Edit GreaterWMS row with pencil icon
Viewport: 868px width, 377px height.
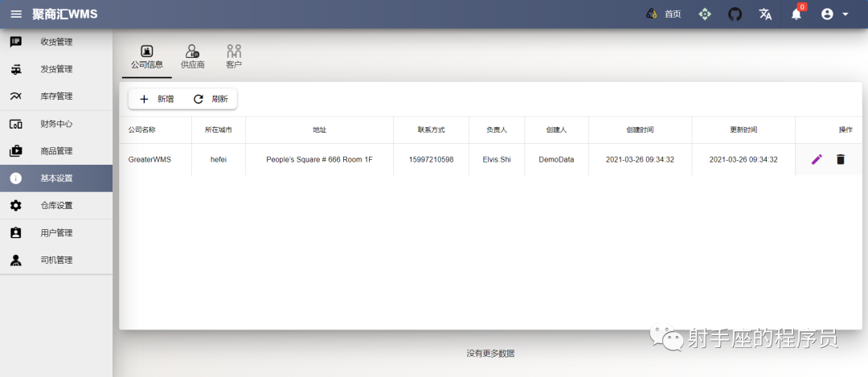(x=817, y=159)
